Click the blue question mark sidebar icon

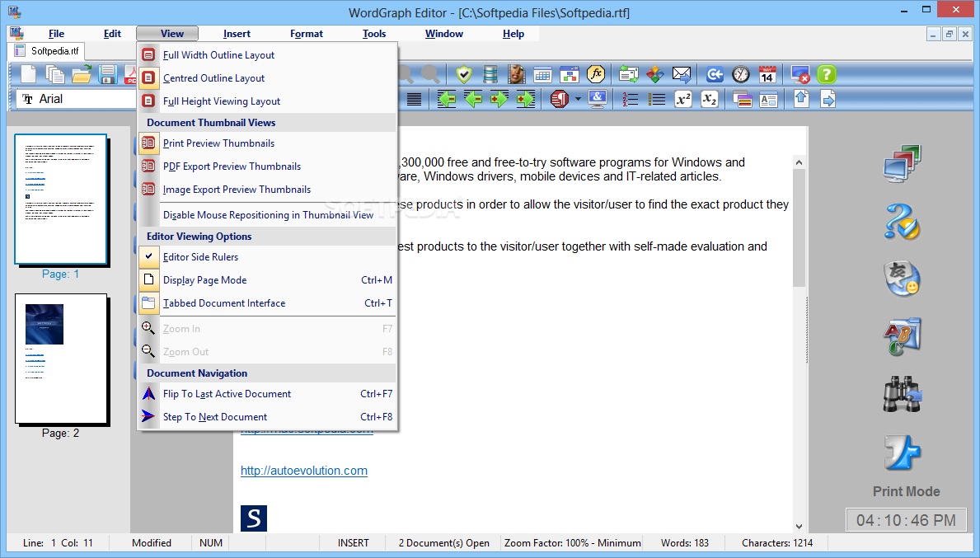click(x=903, y=221)
